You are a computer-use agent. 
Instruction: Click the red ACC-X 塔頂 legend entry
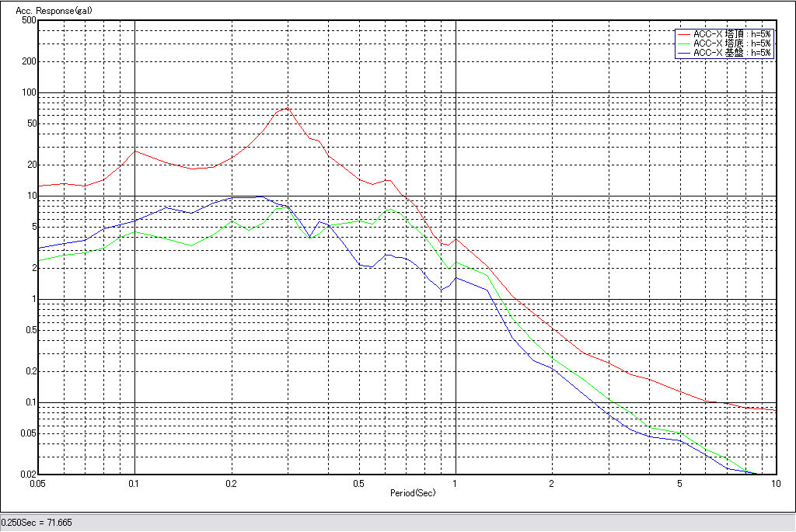731,34
